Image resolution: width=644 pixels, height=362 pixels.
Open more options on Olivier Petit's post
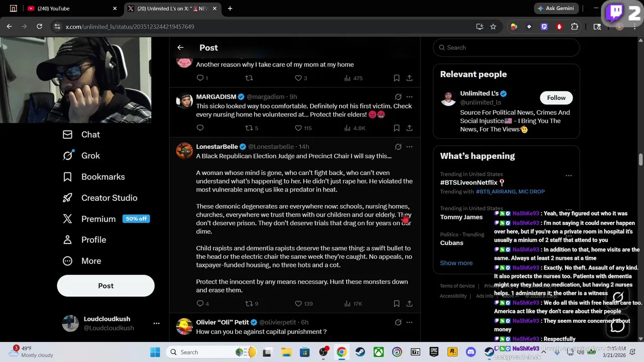click(x=410, y=322)
